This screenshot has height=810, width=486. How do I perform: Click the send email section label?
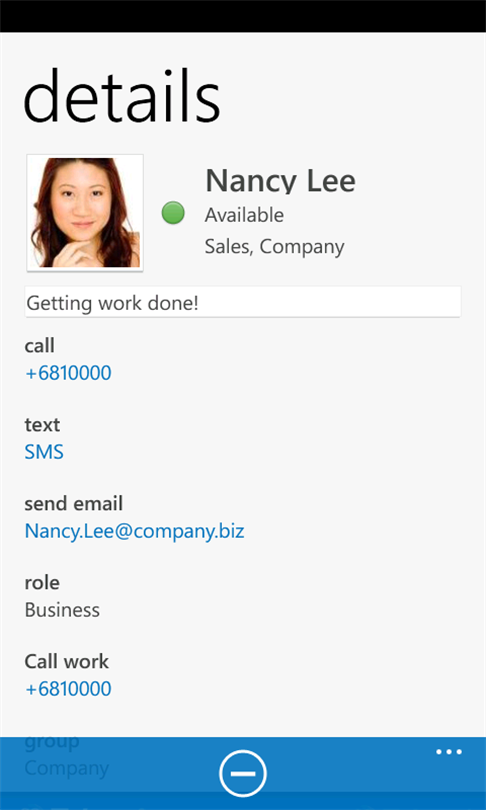click(x=74, y=504)
